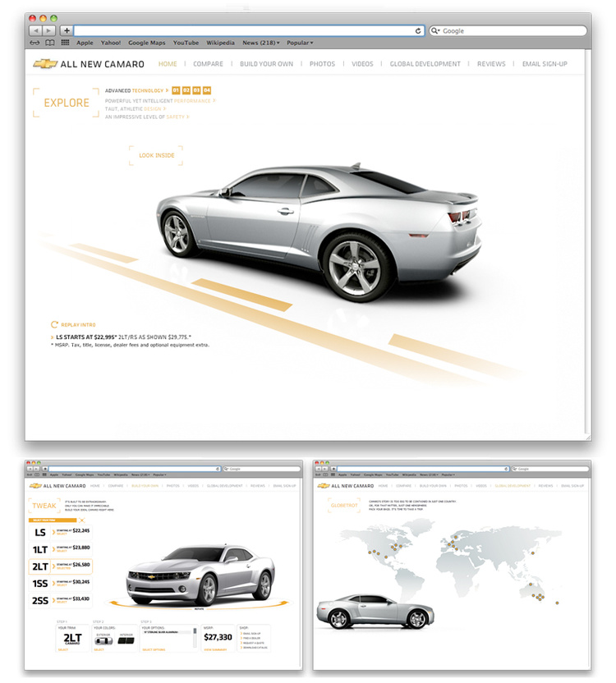Click the scrollbar in the Your Options list

point(195,637)
